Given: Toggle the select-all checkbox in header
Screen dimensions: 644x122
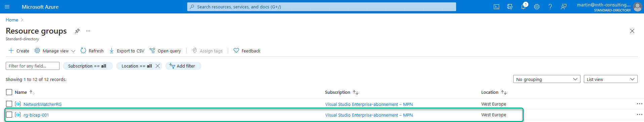Looking at the screenshot, I should point(9,92).
